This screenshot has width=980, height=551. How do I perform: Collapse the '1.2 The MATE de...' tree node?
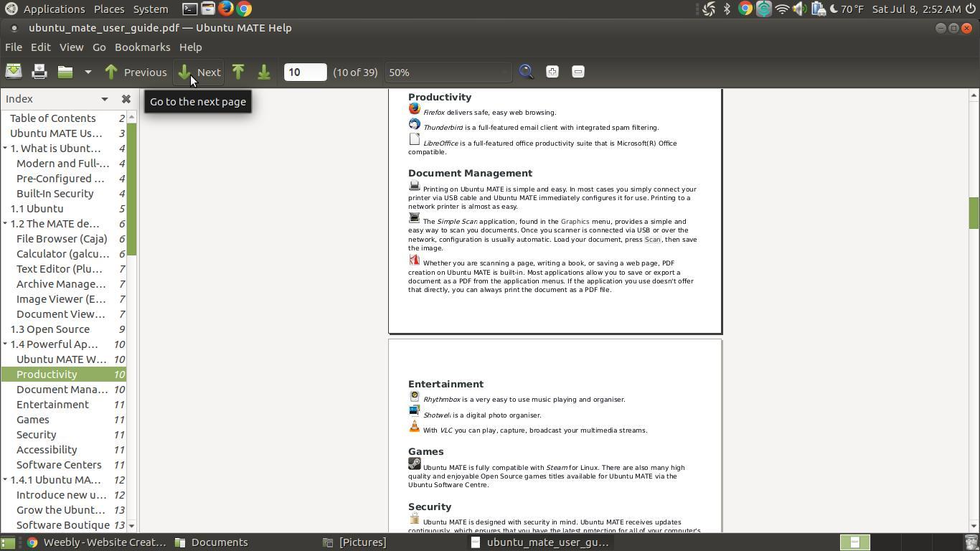[x=5, y=224]
